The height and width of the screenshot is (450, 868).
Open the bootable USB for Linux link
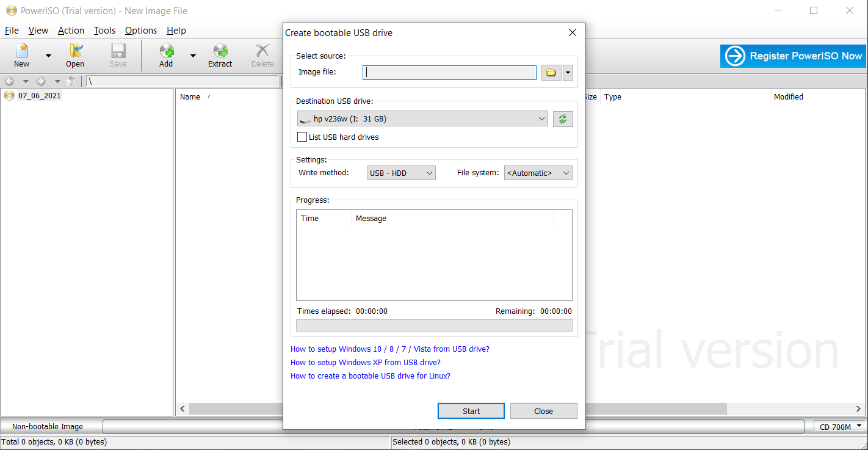[x=370, y=376]
